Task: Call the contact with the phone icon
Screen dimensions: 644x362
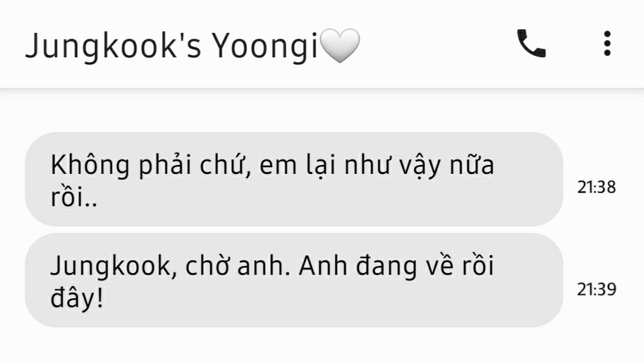Action: (x=532, y=44)
